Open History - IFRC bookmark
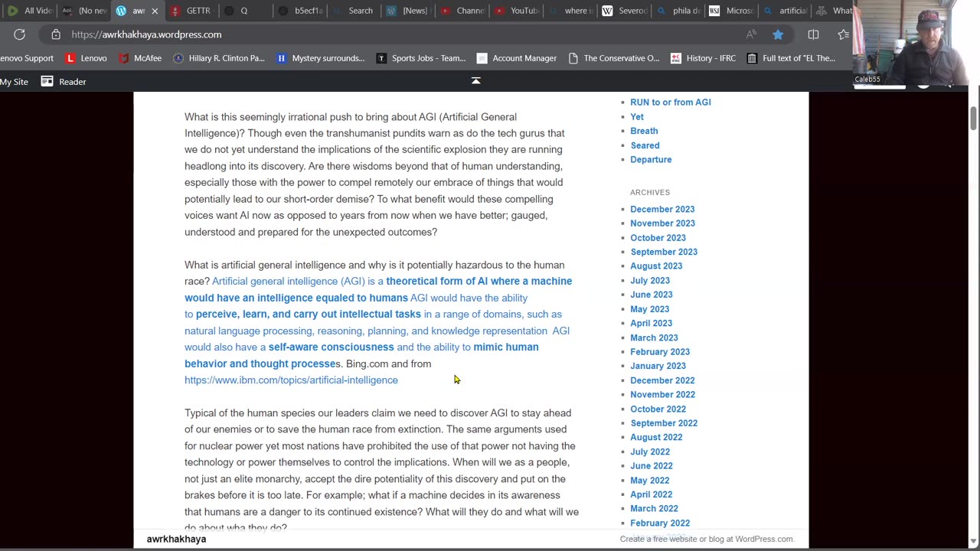The height and width of the screenshot is (551, 980). (x=703, y=58)
